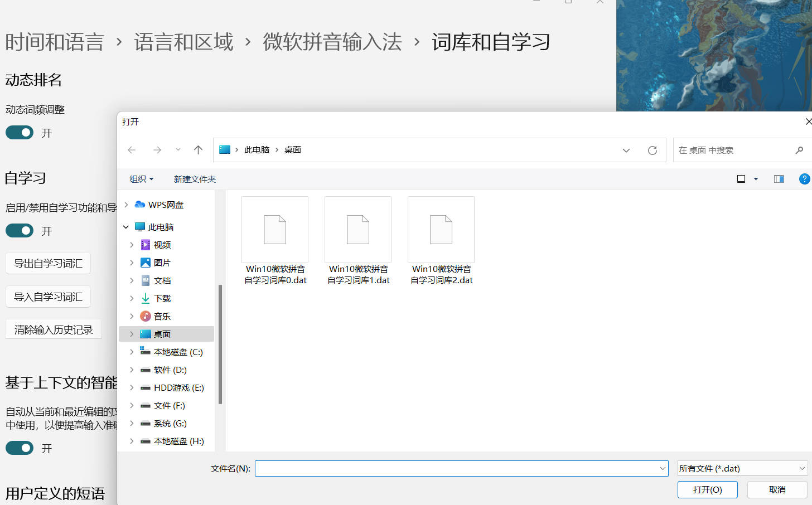Select file Win10微软拼音自学习词库1.dat
Screen dimensions: 812x505
point(357,240)
